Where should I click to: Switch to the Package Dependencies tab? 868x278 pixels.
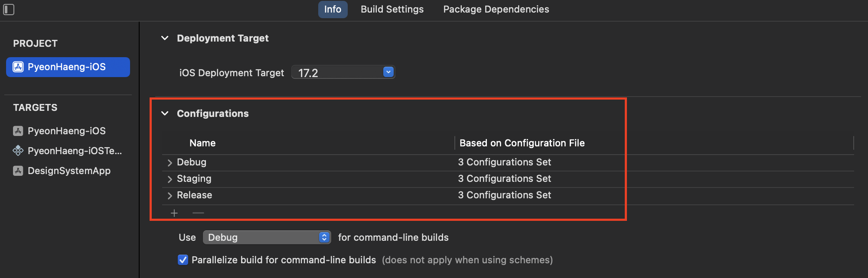pos(496,9)
